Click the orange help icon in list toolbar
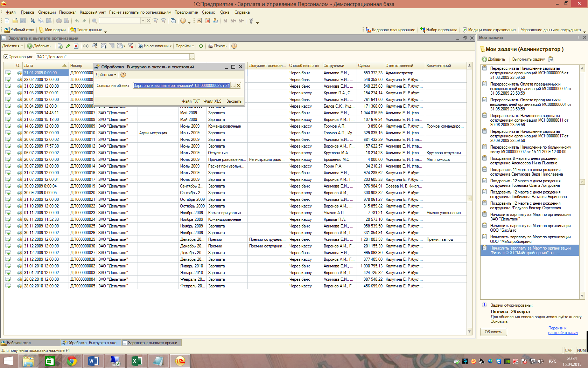This screenshot has height=368, width=588. [234, 46]
